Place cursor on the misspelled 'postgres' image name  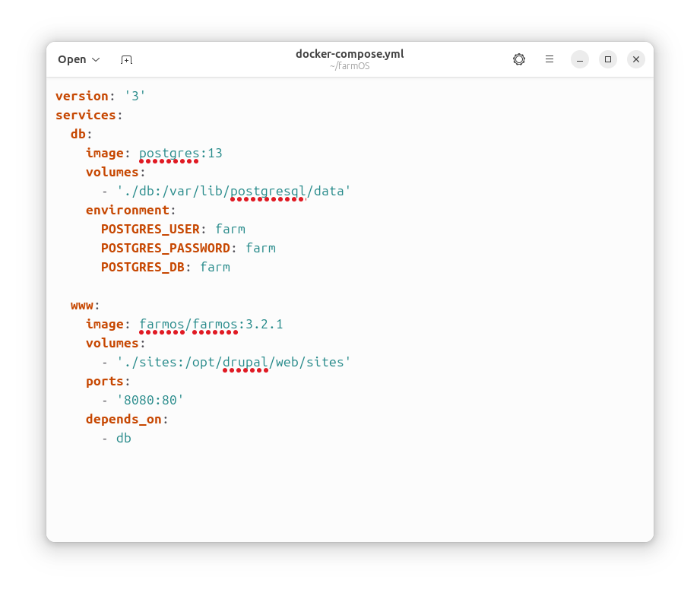click(169, 153)
